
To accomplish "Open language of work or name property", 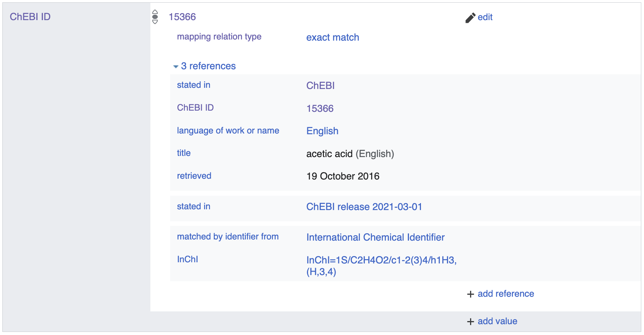I will click(228, 131).
